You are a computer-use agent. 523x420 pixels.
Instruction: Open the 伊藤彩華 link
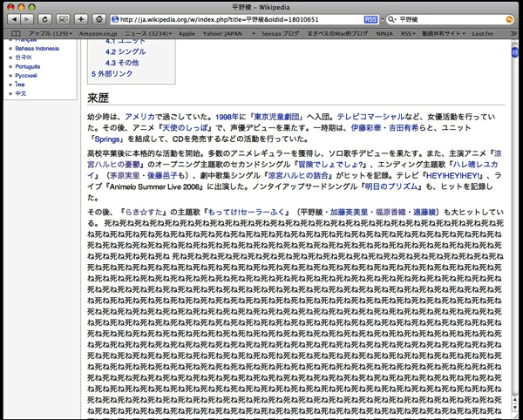(x=366, y=128)
